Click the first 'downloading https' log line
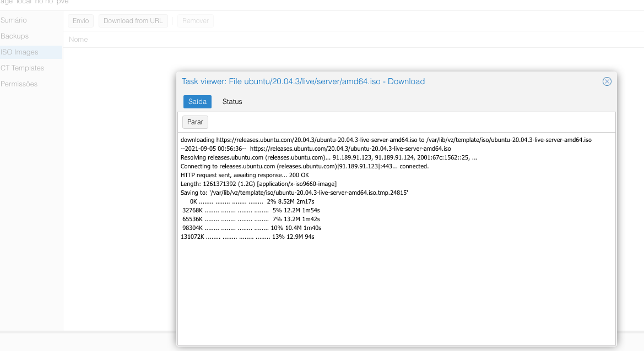 point(386,140)
